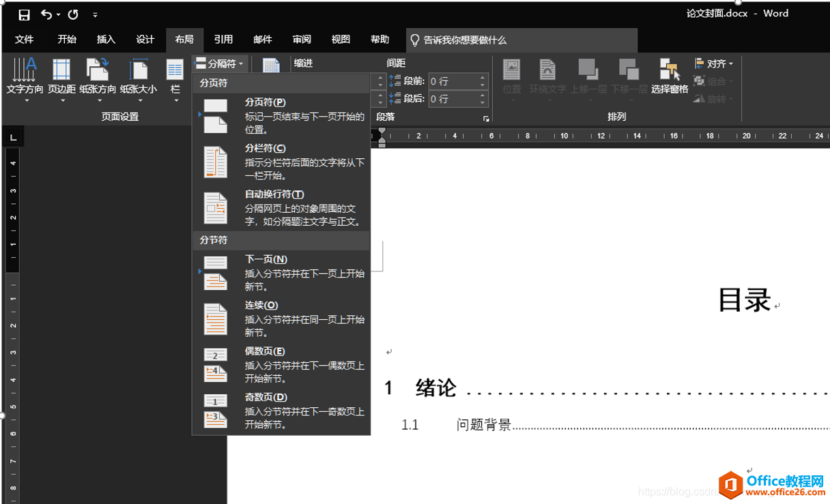Screen dimensions: 830x504
Task: Click the 告诉我你想要做什么 search box
Action: click(521, 40)
